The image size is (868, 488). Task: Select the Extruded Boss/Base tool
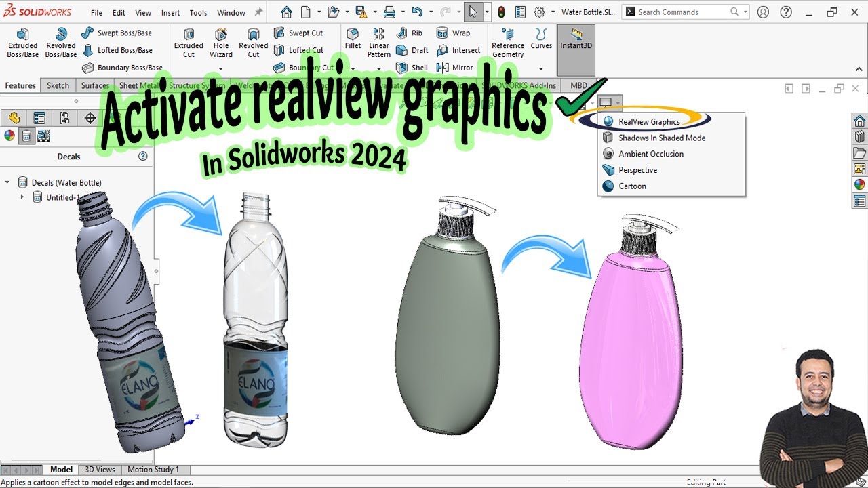tap(23, 43)
